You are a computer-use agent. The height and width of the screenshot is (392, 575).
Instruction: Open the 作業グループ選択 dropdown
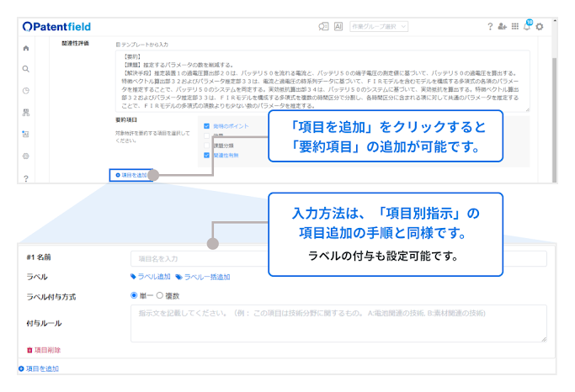(x=379, y=27)
